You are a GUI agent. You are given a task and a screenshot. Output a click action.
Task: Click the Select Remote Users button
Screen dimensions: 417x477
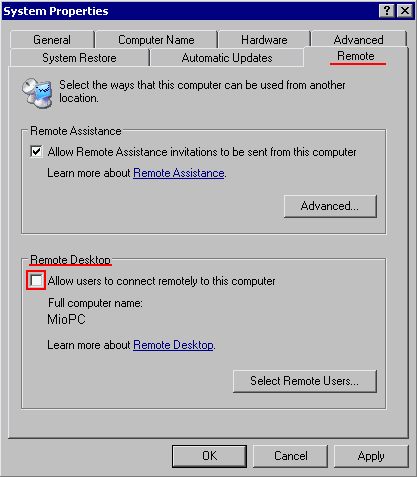point(305,381)
